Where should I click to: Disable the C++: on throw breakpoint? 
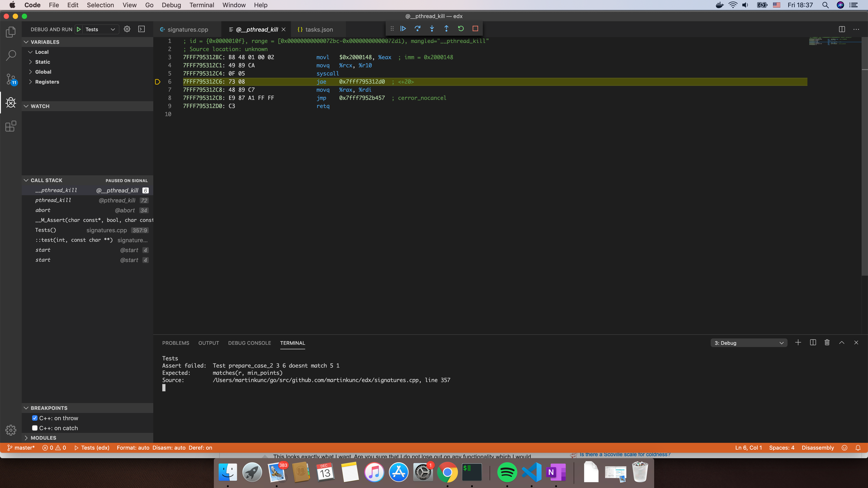(x=35, y=418)
